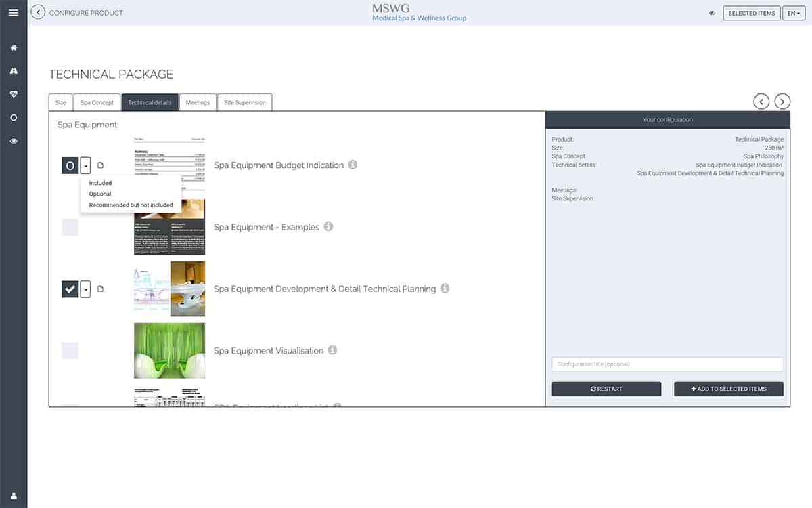This screenshot has height=508, width=812.
Task: Open Selected Items
Action: pos(751,13)
